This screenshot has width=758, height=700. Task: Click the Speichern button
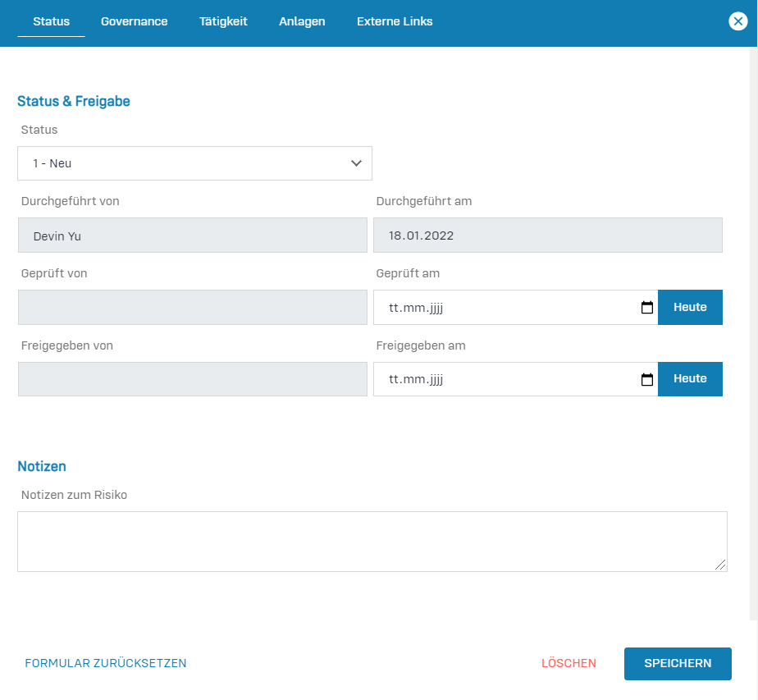click(677, 664)
